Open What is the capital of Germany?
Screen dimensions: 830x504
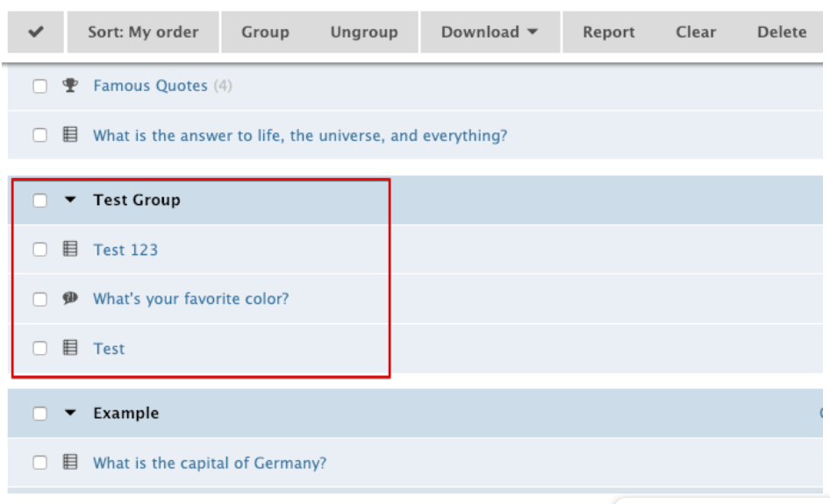[210, 463]
